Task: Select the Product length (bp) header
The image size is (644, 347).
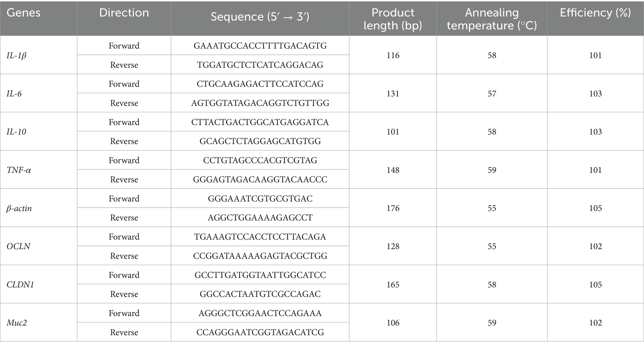Action: (x=393, y=19)
